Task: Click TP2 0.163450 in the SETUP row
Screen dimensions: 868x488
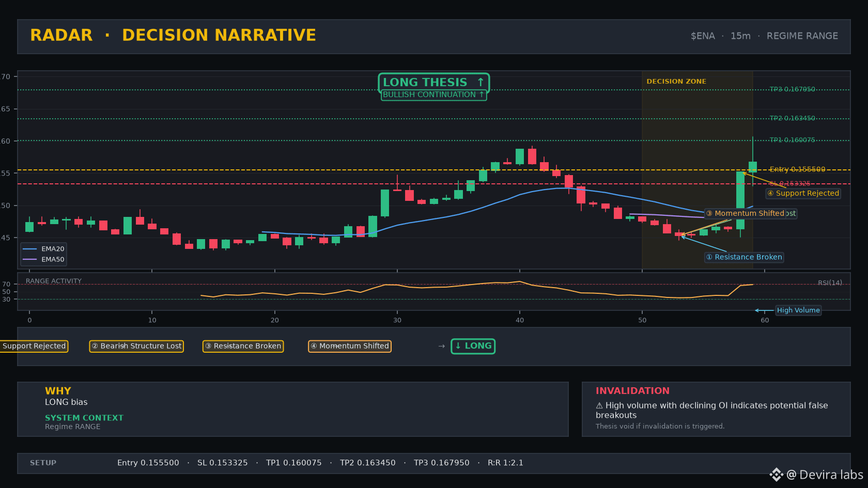Action: point(368,463)
